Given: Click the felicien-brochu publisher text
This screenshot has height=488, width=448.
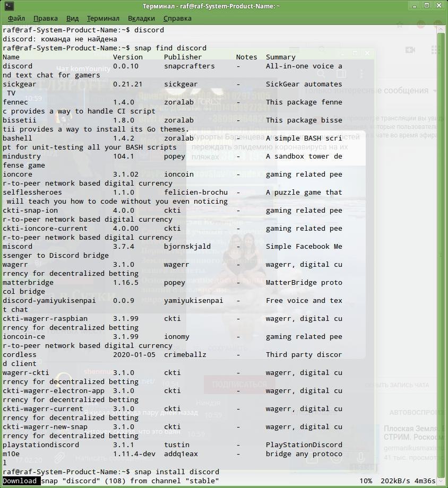Looking at the screenshot, I should [196, 193].
